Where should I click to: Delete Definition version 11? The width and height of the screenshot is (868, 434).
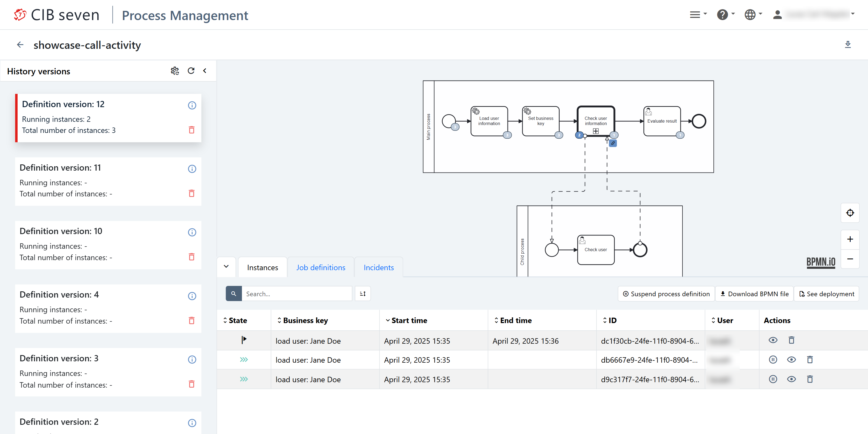point(192,193)
